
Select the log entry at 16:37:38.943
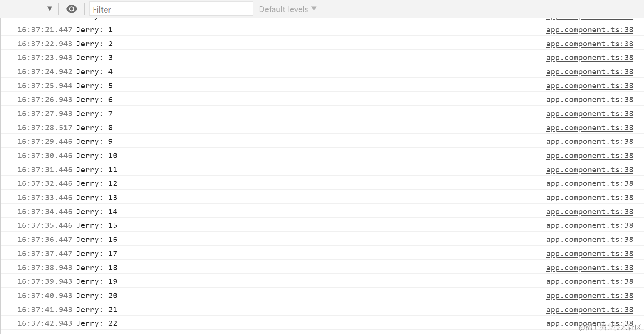pyautogui.click(x=322, y=267)
